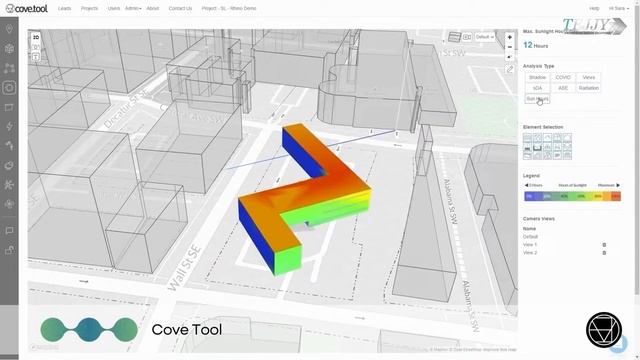The image size is (640, 360).
Task: Select the COVID analysis type
Action: click(563, 77)
